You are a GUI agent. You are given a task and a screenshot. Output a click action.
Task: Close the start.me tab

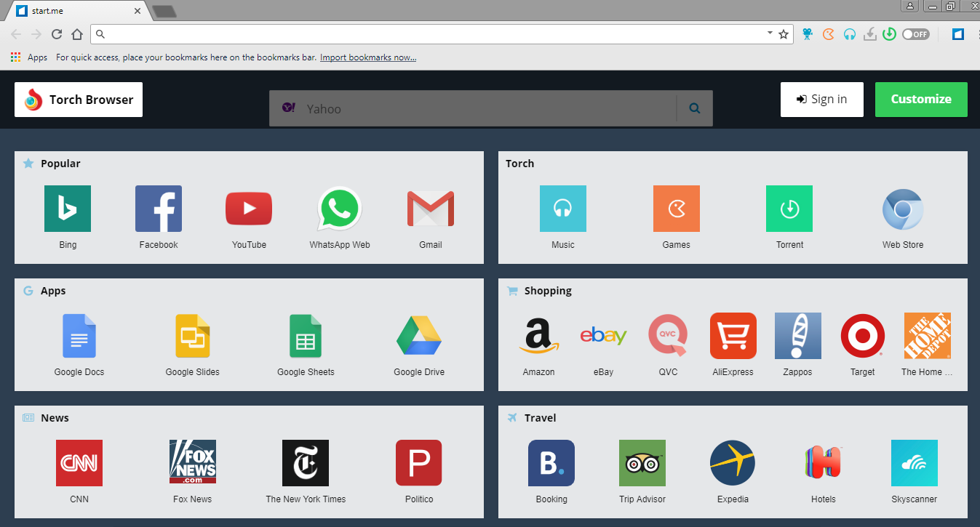point(138,11)
